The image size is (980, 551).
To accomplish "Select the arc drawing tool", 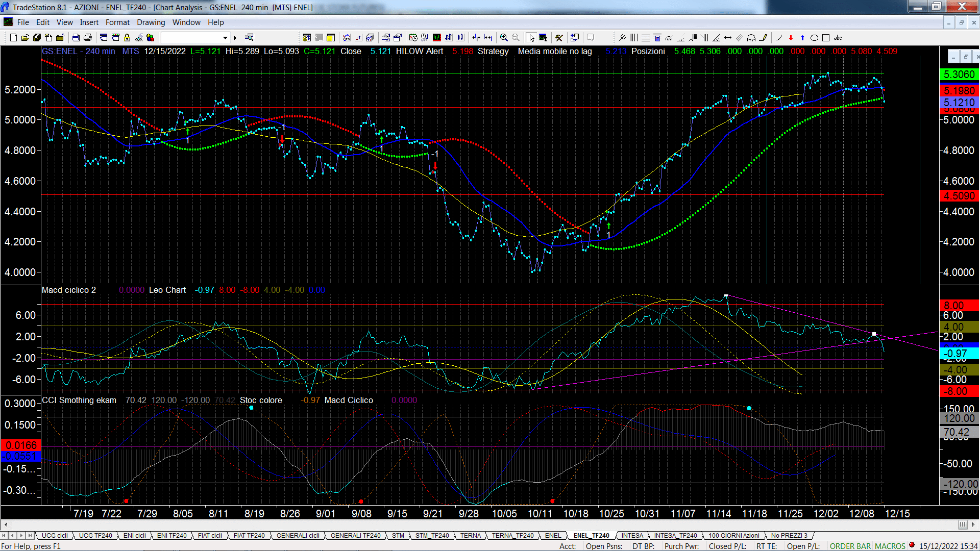I will click(778, 38).
